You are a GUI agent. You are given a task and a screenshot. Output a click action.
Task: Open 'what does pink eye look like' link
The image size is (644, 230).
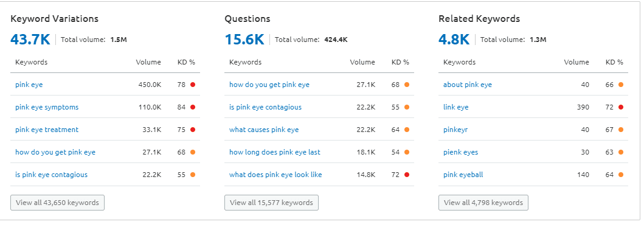coord(275,175)
